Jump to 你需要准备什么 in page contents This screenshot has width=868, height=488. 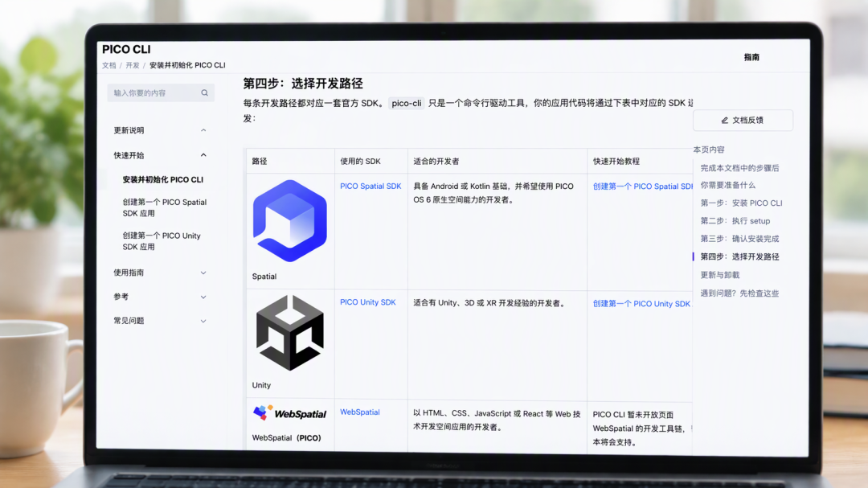[x=727, y=185]
